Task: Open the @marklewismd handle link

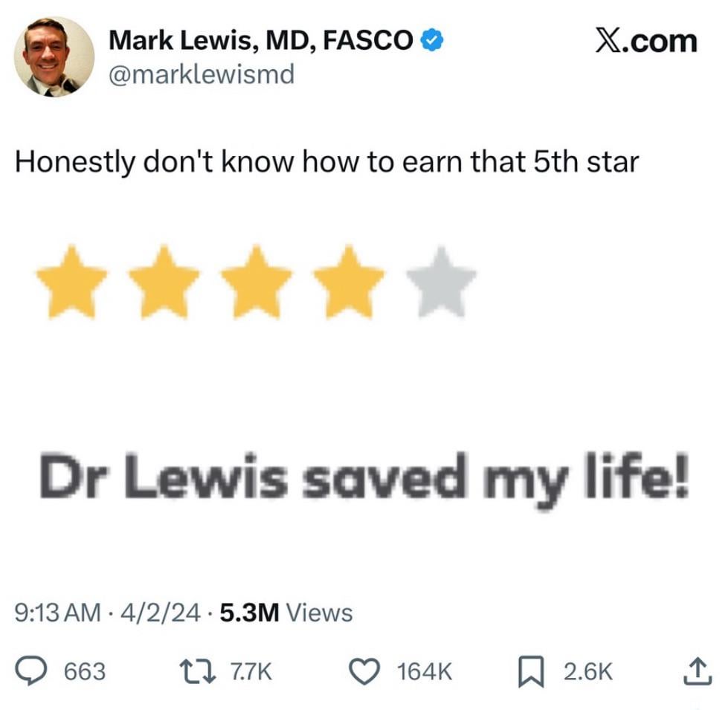Action: pyautogui.click(x=202, y=74)
